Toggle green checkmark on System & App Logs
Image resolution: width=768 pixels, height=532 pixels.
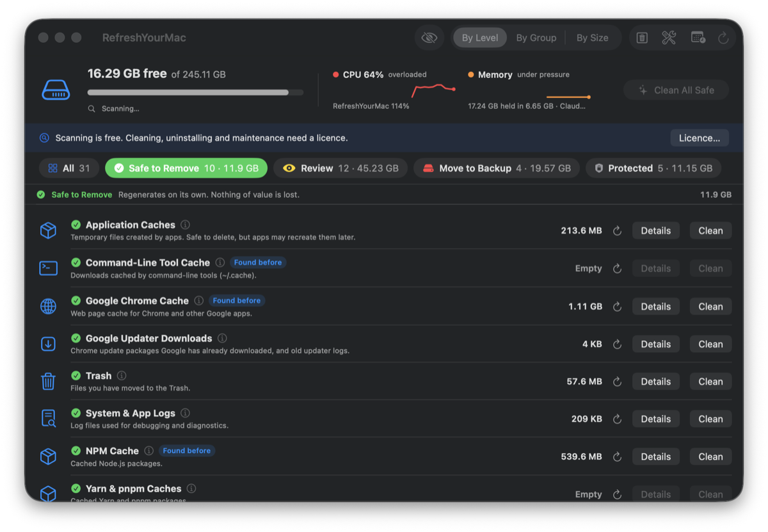[76, 413]
